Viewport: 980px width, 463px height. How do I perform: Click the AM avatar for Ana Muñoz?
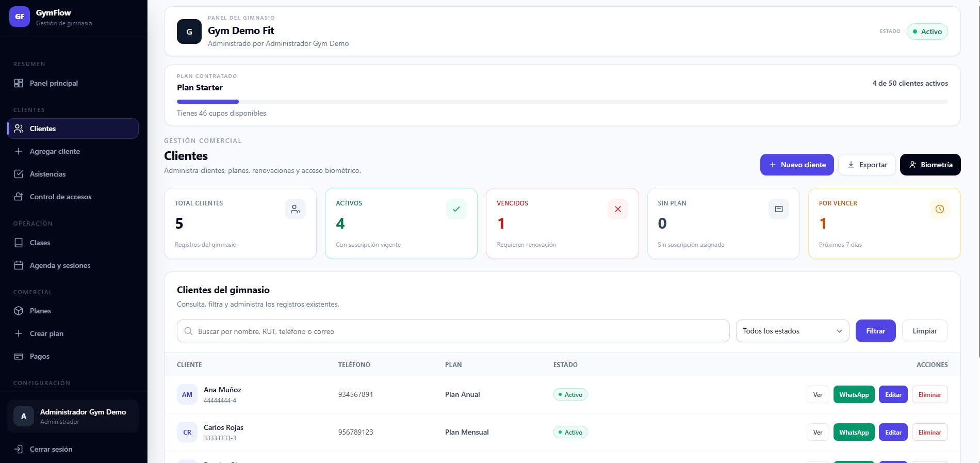pos(187,395)
